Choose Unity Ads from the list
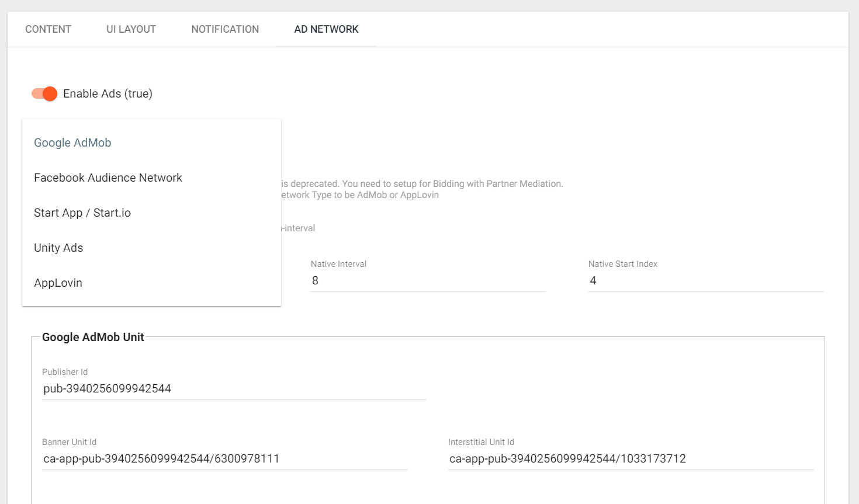The image size is (859, 504). 58,248
